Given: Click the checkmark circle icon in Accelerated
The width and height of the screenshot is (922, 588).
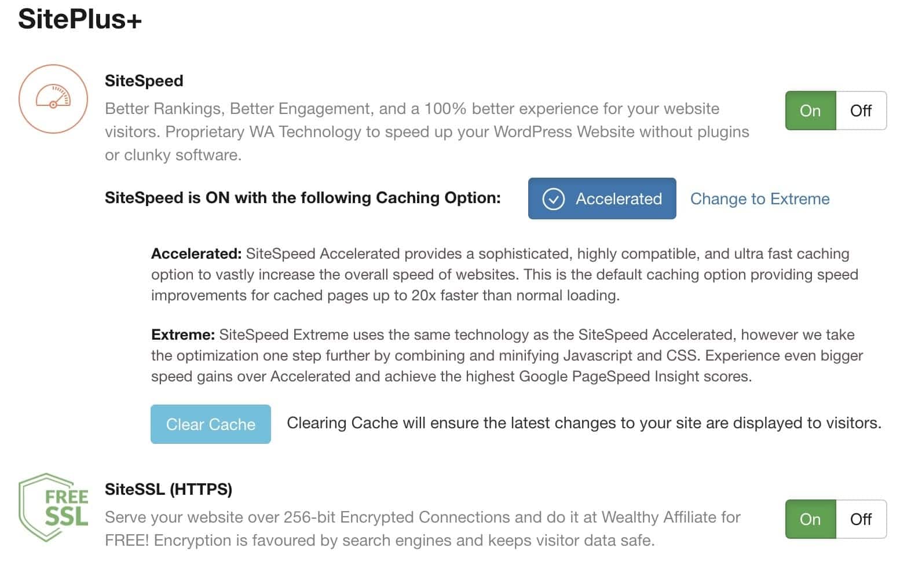Looking at the screenshot, I should (553, 199).
